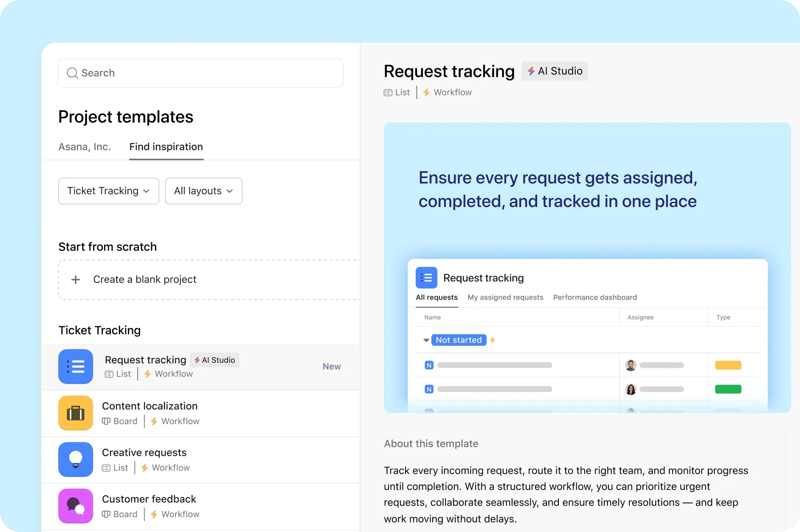Open the Content localization template

coord(150,406)
